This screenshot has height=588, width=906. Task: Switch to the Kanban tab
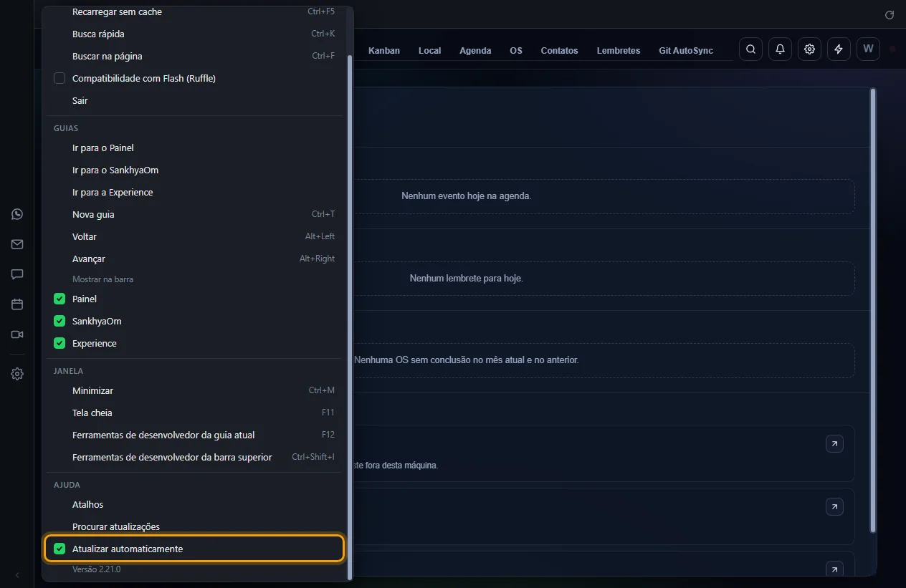coord(384,51)
